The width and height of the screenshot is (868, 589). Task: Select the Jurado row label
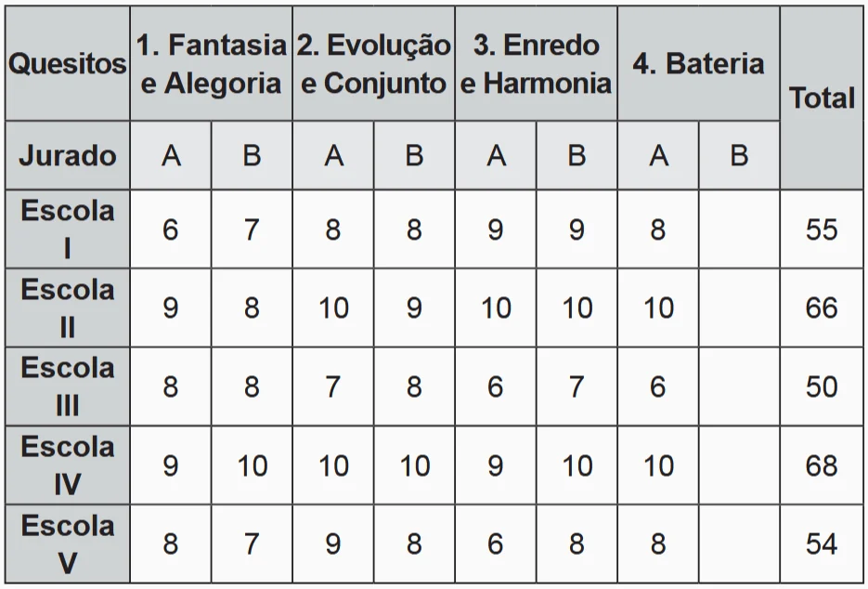[x=67, y=155]
